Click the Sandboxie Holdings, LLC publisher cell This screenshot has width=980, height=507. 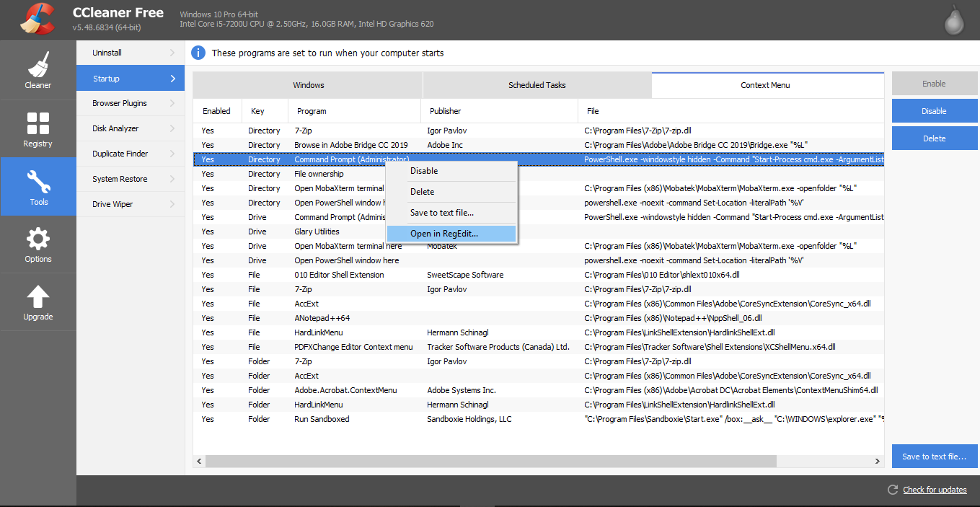pyautogui.click(x=469, y=419)
